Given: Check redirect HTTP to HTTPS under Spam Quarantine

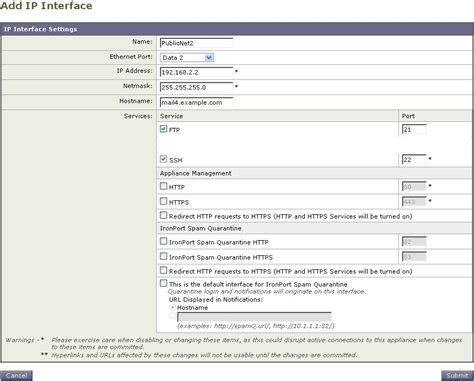Looking at the screenshot, I should click(163, 270).
